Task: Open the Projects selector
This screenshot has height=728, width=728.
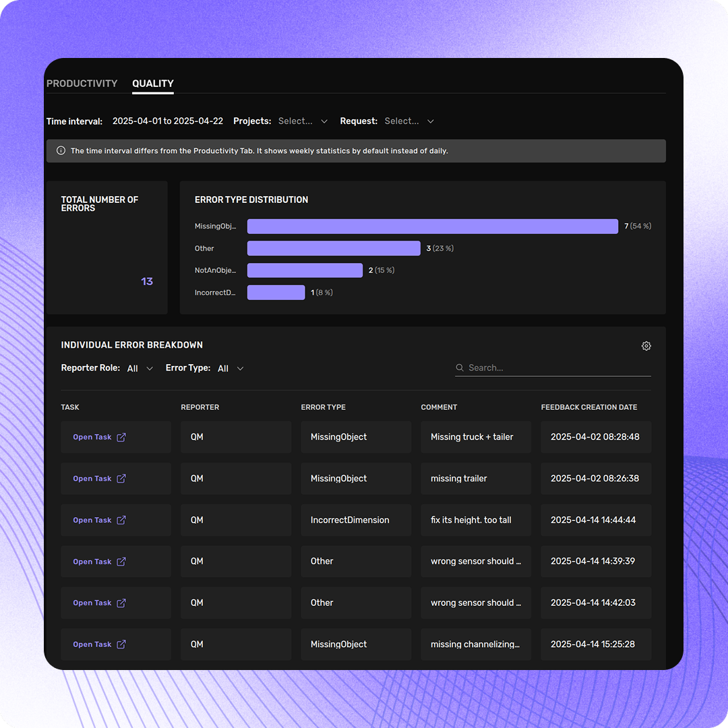Action: (303, 121)
